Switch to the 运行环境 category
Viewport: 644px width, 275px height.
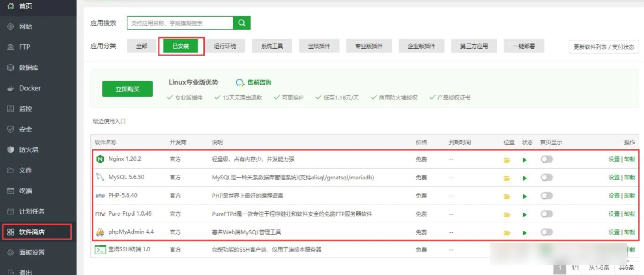click(225, 46)
